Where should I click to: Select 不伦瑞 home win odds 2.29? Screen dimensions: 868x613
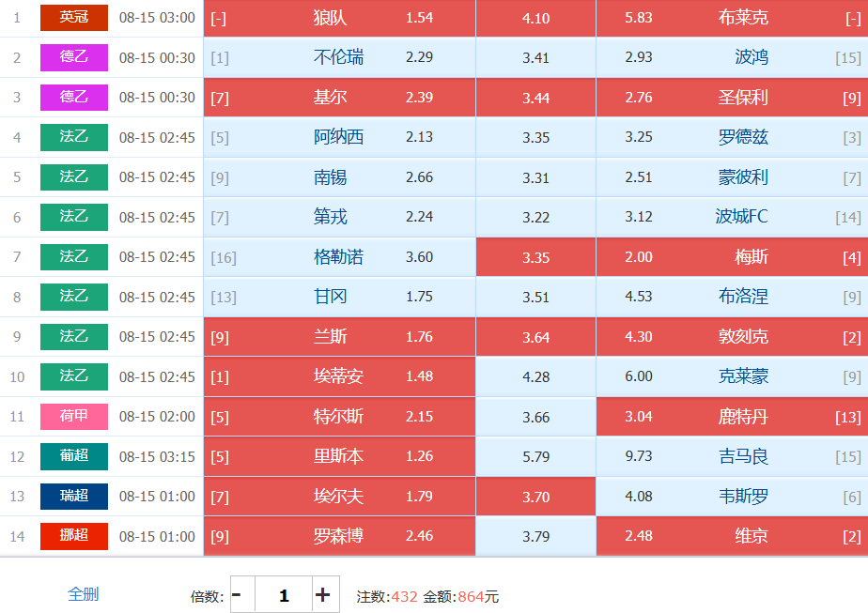(339, 57)
